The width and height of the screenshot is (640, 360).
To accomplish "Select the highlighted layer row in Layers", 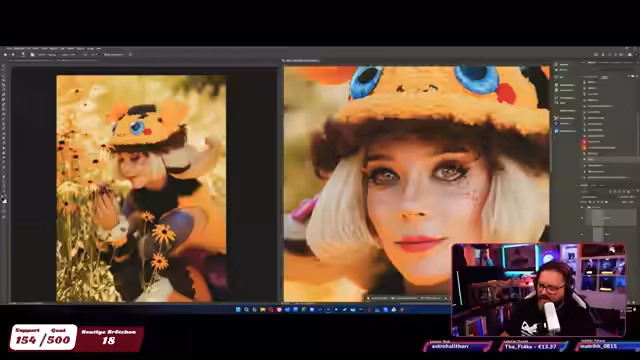I will click(x=610, y=159).
